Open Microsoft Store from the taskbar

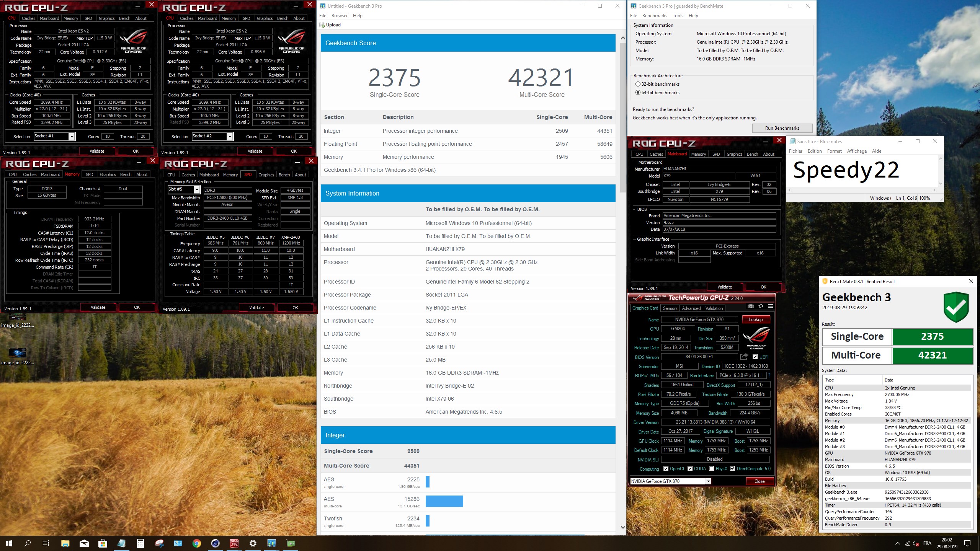click(103, 543)
